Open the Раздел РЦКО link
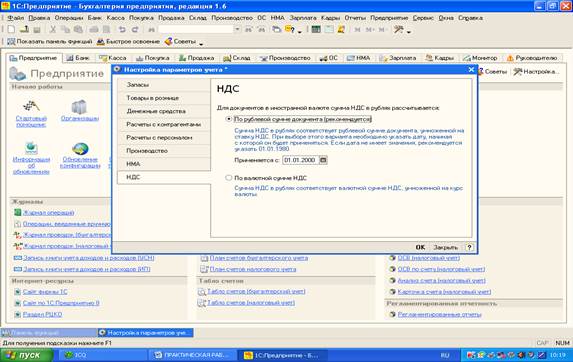 42,314
